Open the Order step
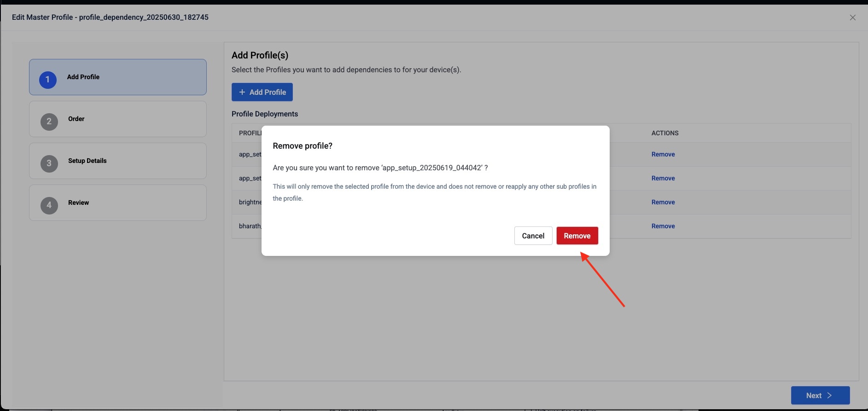 pyautogui.click(x=76, y=119)
